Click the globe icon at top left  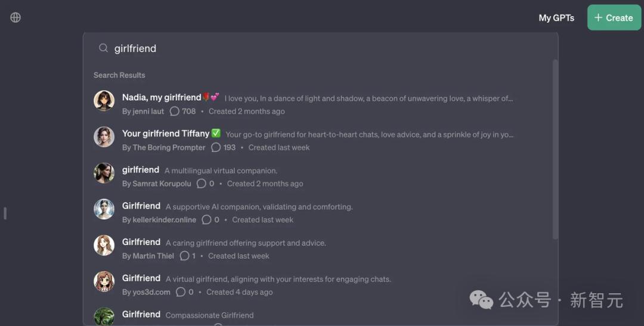point(16,17)
